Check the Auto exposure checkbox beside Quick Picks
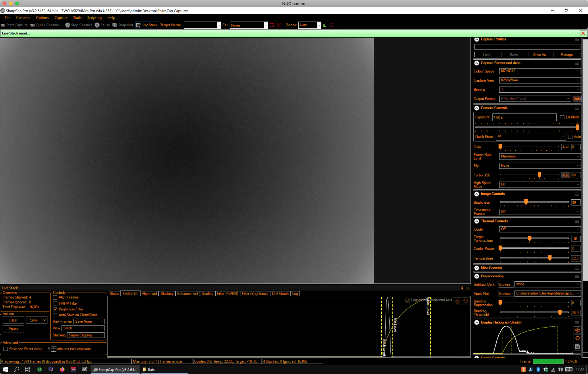 coord(570,137)
